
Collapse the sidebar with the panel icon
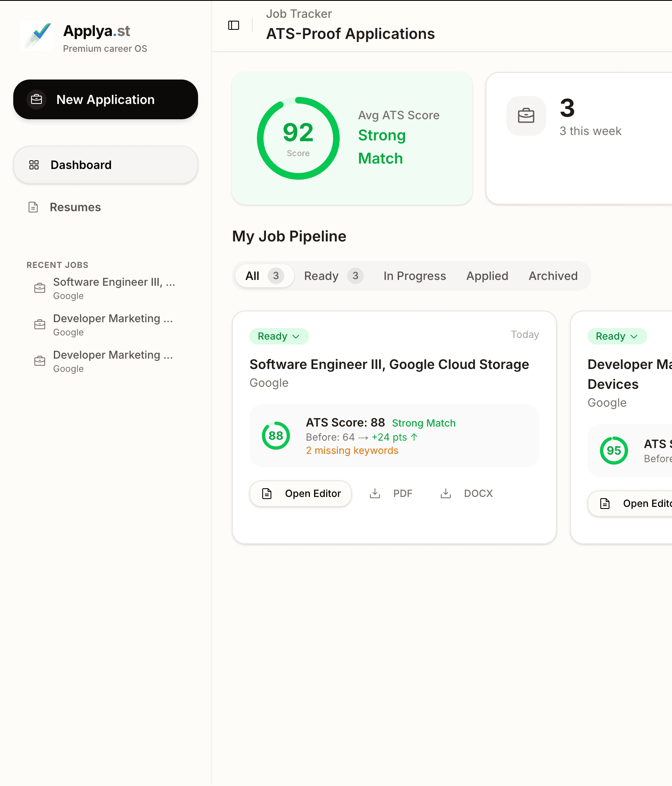click(234, 25)
